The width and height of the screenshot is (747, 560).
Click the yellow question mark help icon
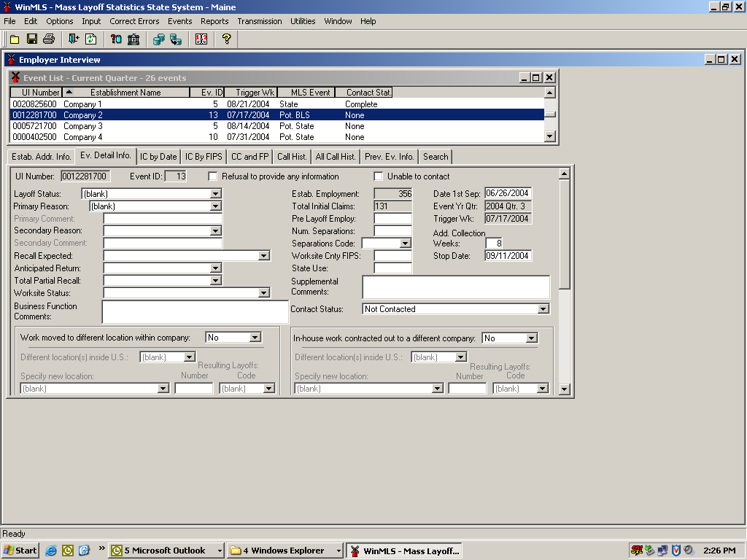tap(226, 39)
